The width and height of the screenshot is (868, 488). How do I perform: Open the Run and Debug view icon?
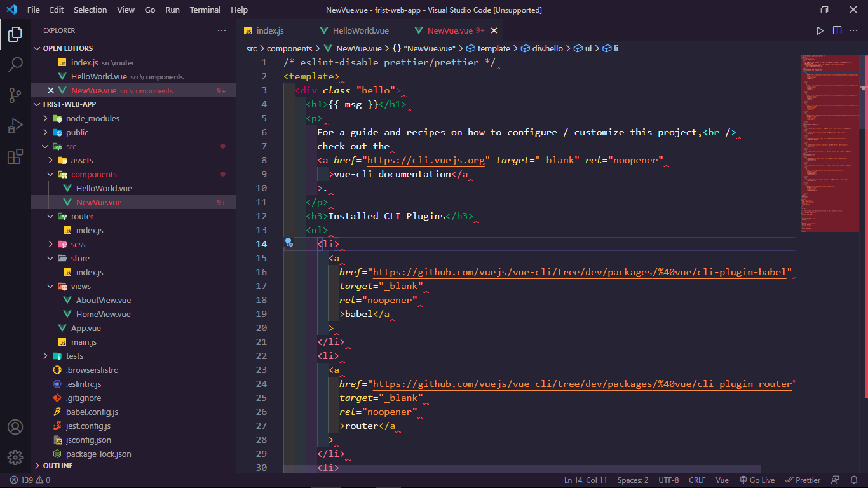(x=15, y=126)
